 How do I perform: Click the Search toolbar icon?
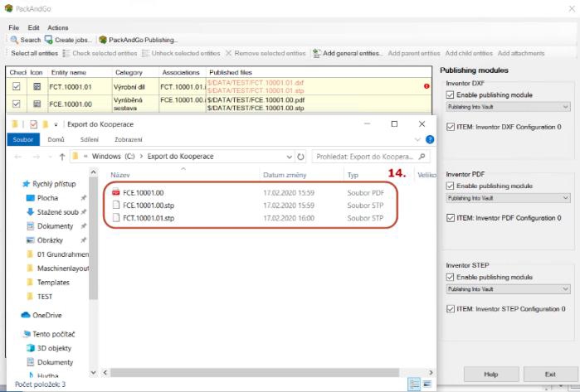pos(14,39)
